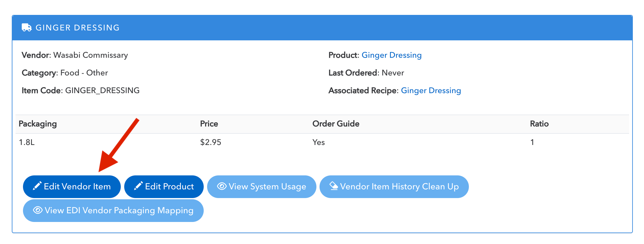Open the Edit Product button
Image resolution: width=644 pixels, height=244 pixels.
(164, 187)
